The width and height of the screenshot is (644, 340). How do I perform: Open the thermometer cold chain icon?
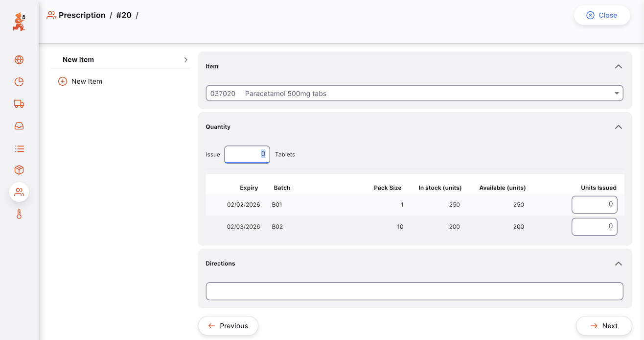19,214
